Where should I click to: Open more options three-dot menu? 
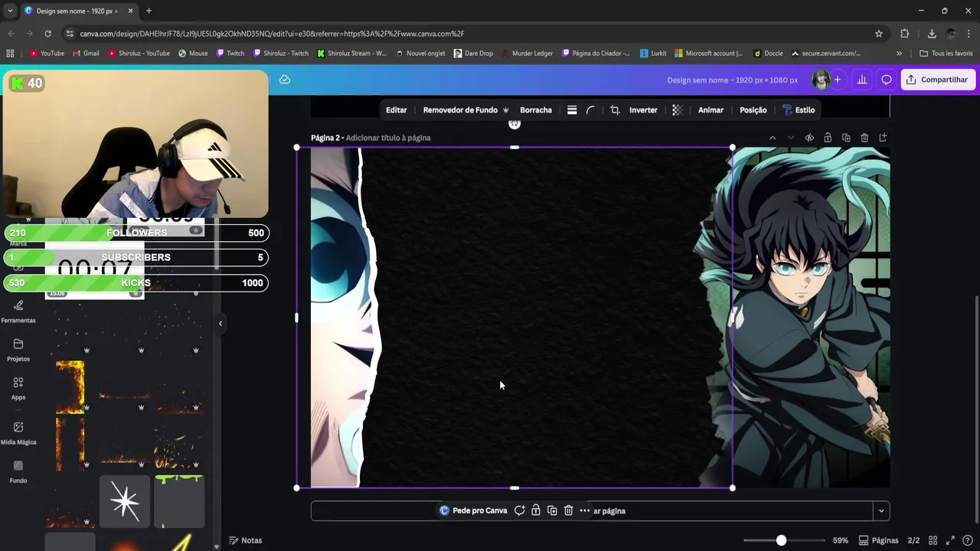click(x=585, y=510)
